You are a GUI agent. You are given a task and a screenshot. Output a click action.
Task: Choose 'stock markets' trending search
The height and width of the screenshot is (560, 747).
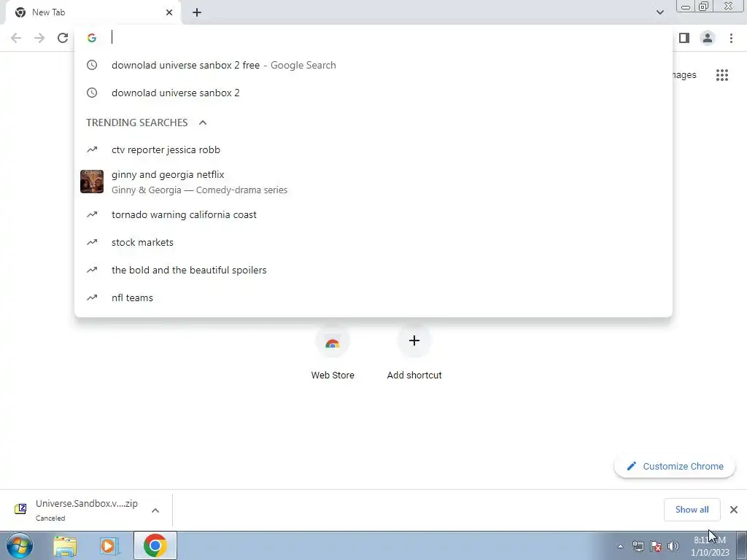click(373, 242)
